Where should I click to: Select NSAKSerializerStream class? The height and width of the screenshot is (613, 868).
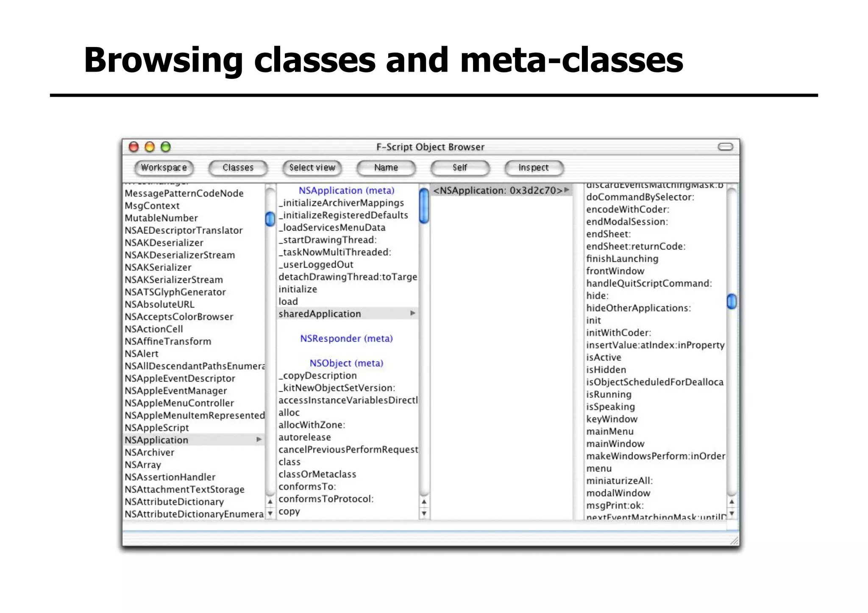coord(174,280)
